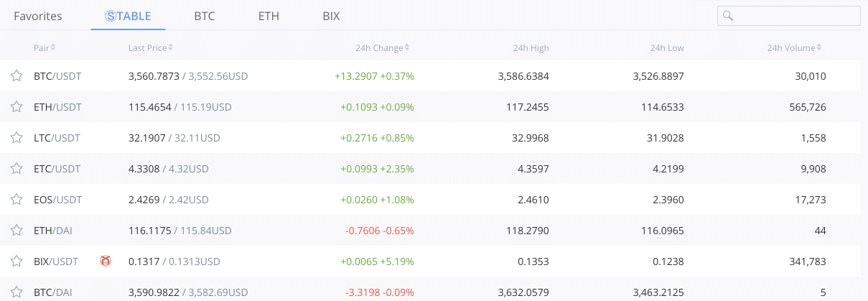868x301 pixels.
Task: Click 24h volume value 341,783
Action: pos(808,261)
